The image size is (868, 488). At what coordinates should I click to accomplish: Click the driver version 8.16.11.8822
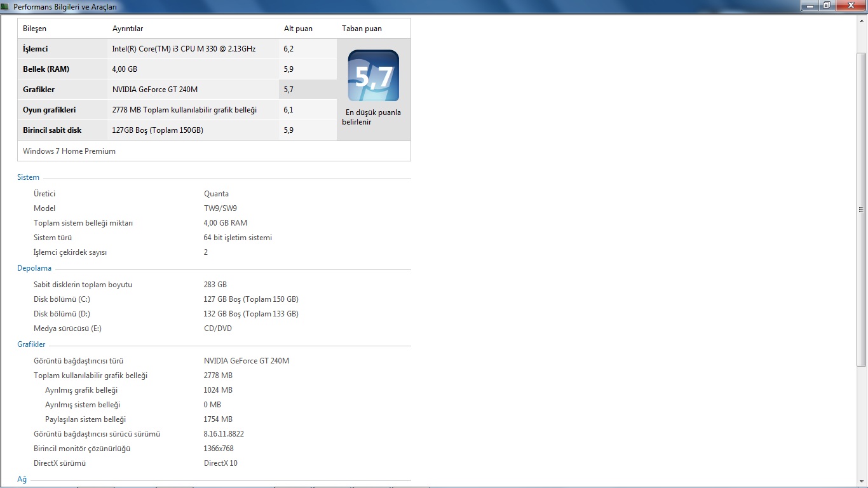224,434
